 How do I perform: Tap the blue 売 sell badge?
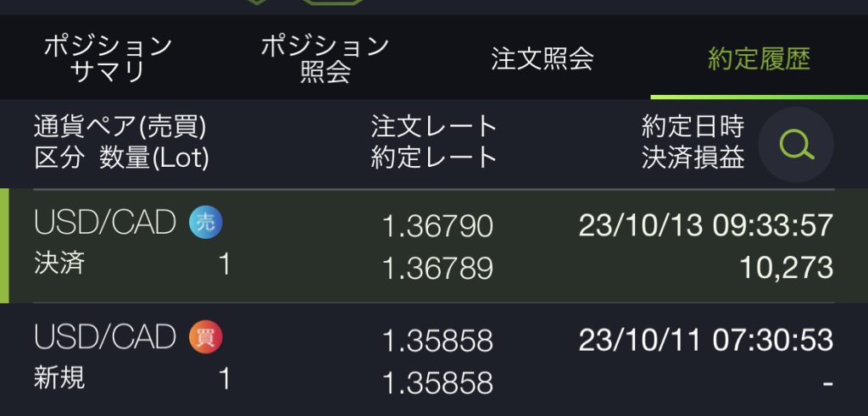[205, 223]
